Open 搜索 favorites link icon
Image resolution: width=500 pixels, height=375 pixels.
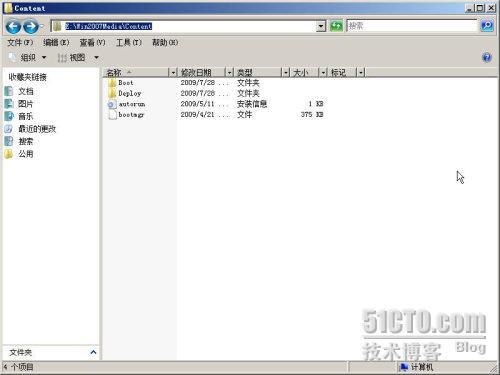coord(9,141)
